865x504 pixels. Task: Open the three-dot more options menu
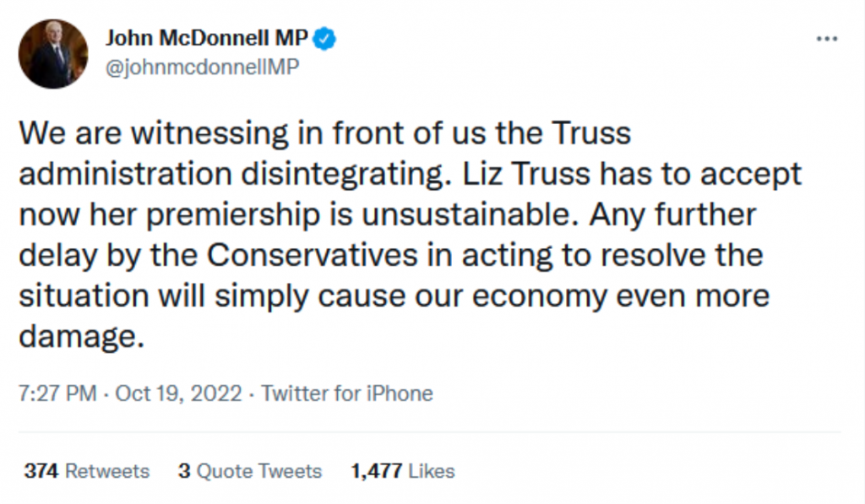point(826,39)
